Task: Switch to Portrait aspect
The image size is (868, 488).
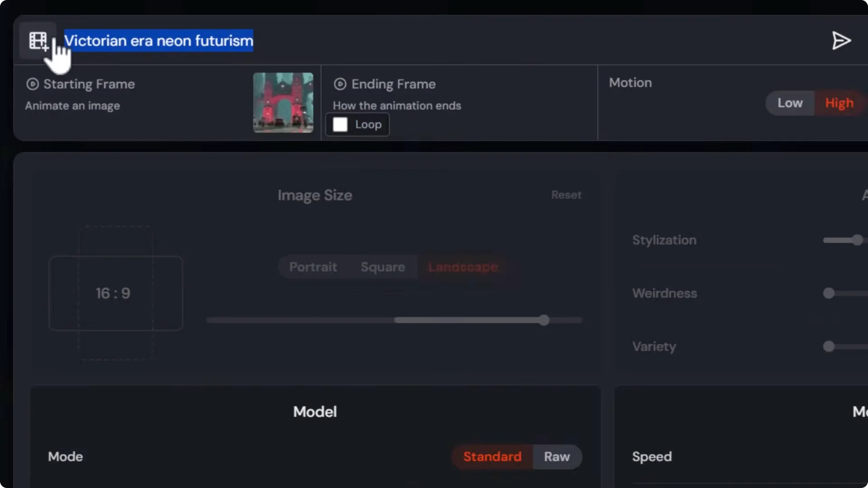Action: click(x=313, y=267)
